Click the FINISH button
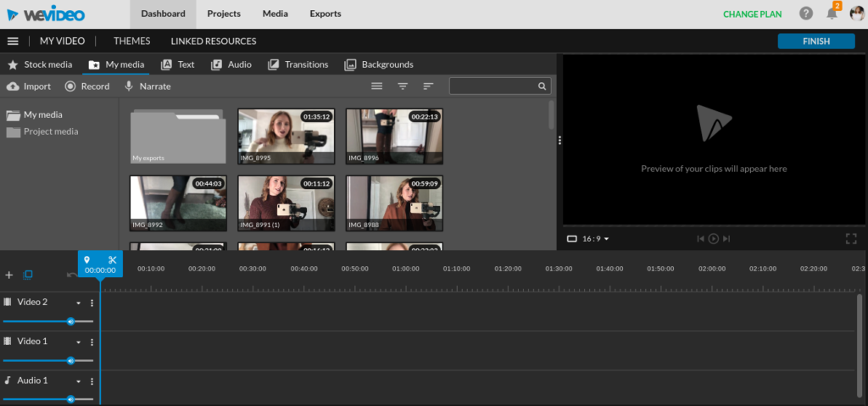868x406 pixels. coord(816,42)
